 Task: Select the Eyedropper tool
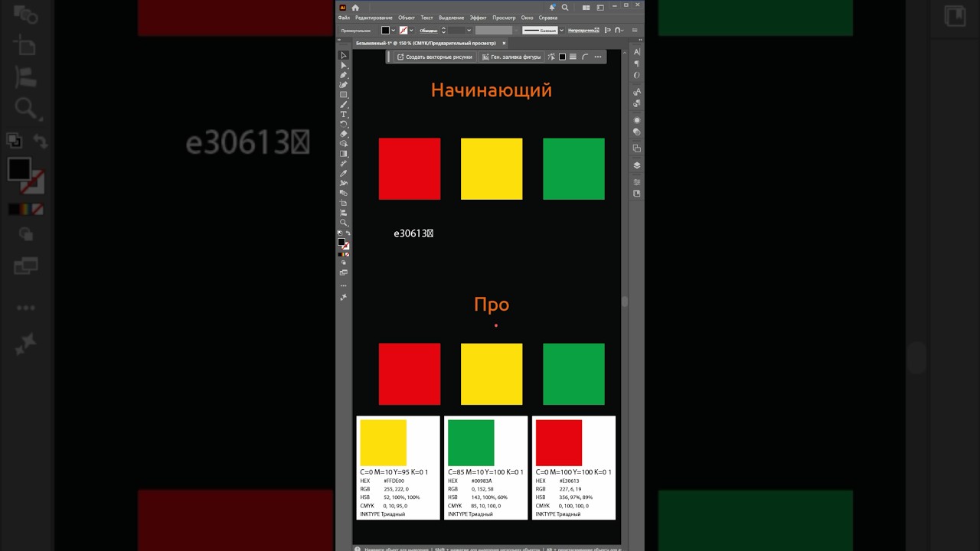point(343,173)
